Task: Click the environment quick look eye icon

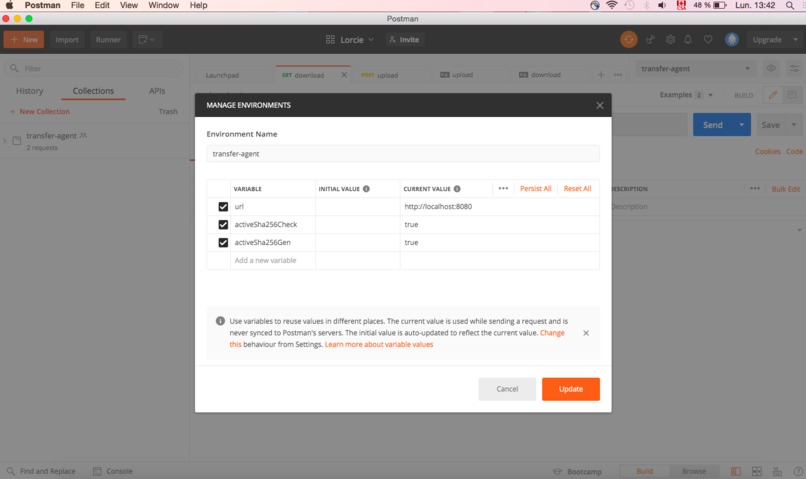Action: click(x=771, y=68)
